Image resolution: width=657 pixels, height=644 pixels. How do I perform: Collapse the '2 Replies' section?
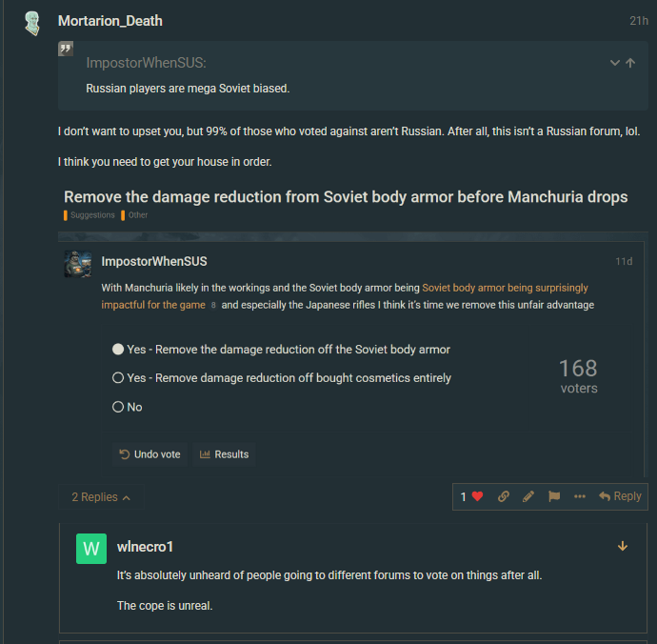[x=101, y=497]
